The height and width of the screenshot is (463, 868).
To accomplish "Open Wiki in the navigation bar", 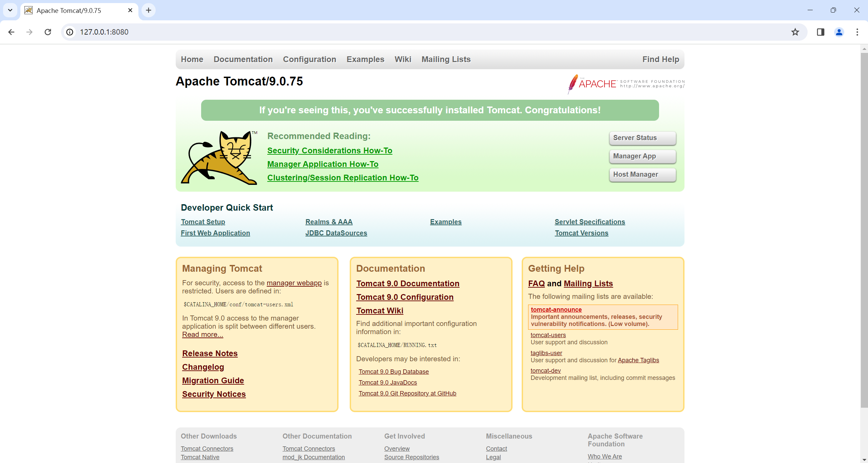I will point(403,59).
